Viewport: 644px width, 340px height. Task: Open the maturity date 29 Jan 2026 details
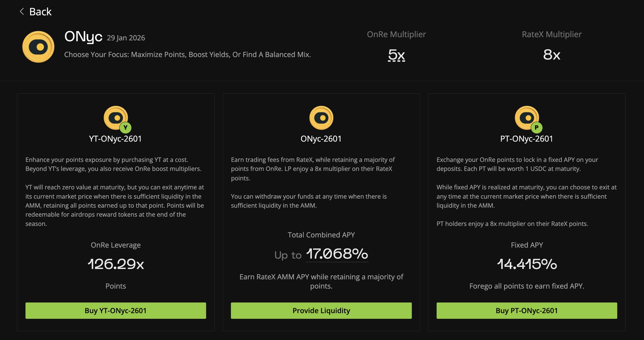[126, 38]
